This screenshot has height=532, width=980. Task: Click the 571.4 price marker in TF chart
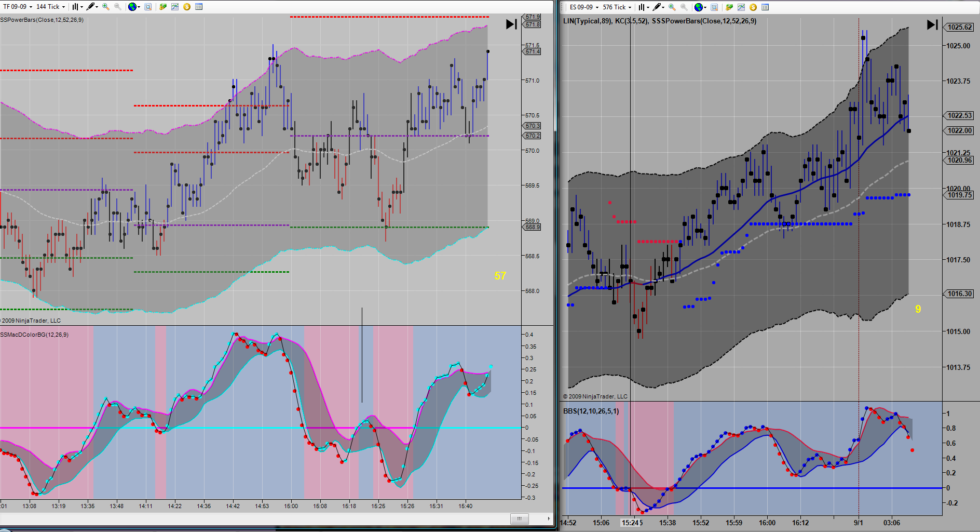[x=533, y=51]
